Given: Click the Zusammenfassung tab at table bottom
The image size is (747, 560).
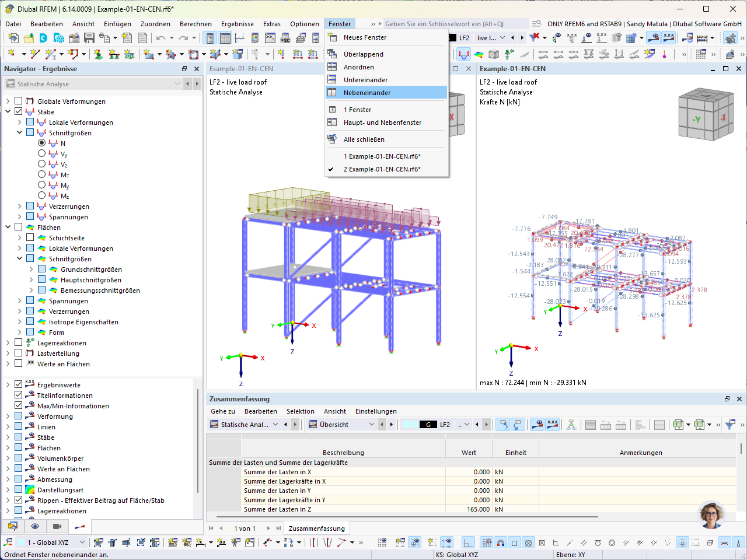Looking at the screenshot, I should point(317,528).
